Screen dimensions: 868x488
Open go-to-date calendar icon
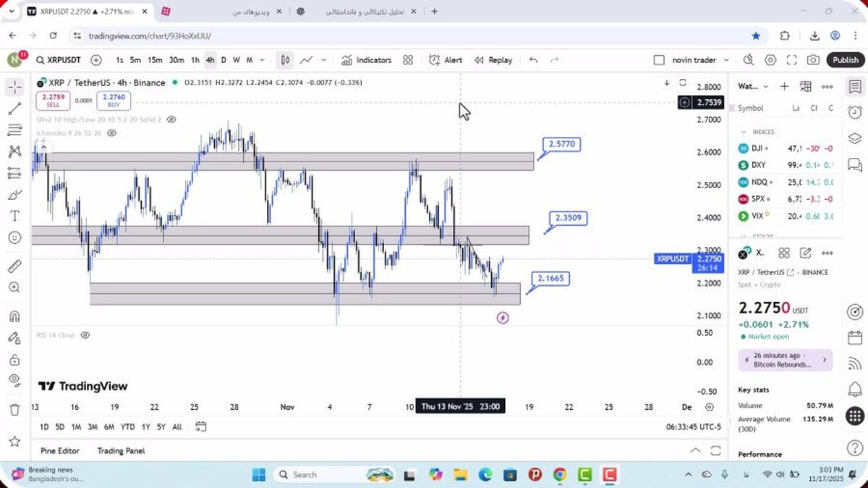pyautogui.click(x=200, y=426)
